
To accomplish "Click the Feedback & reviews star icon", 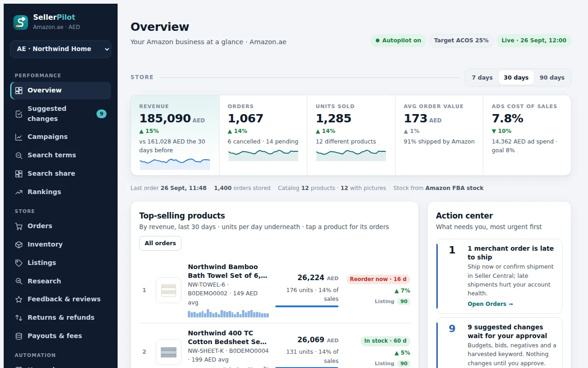I will coord(19,299).
